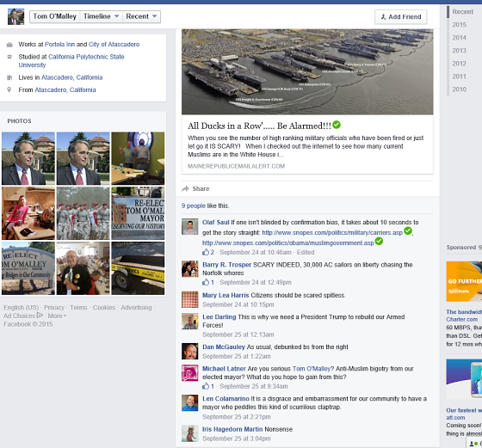
Task: Click Tom O'Malley profile picture in header
Action: tap(15, 16)
